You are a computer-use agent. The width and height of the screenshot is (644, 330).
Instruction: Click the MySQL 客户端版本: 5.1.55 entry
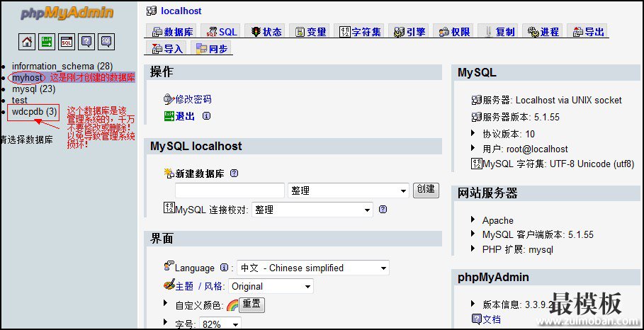[x=538, y=235]
